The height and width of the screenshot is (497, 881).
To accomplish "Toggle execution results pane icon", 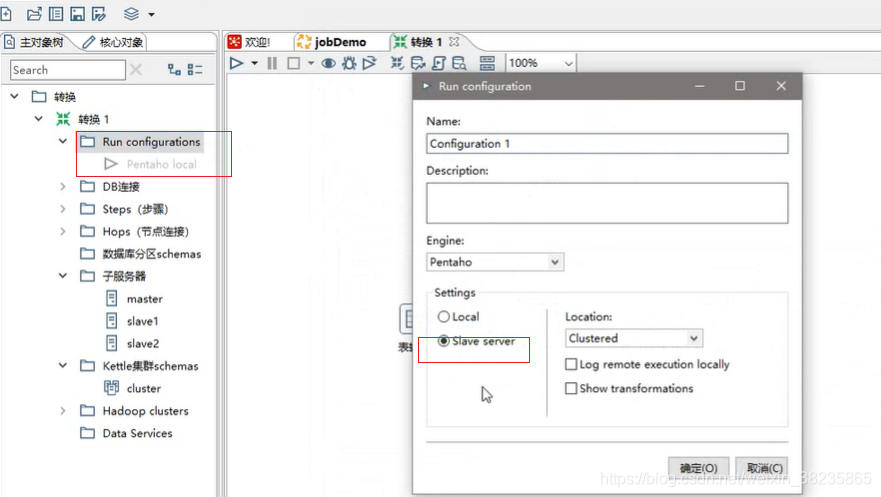I will coord(487,63).
